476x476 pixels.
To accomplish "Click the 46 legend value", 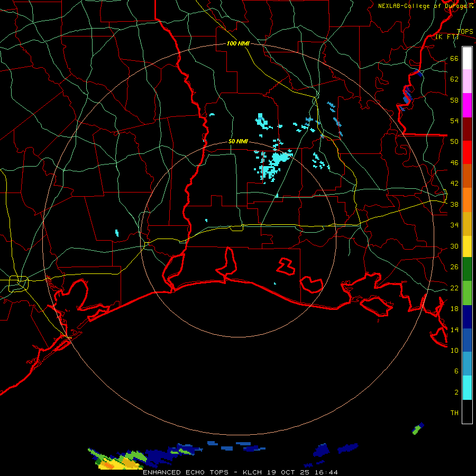I will [x=454, y=162].
